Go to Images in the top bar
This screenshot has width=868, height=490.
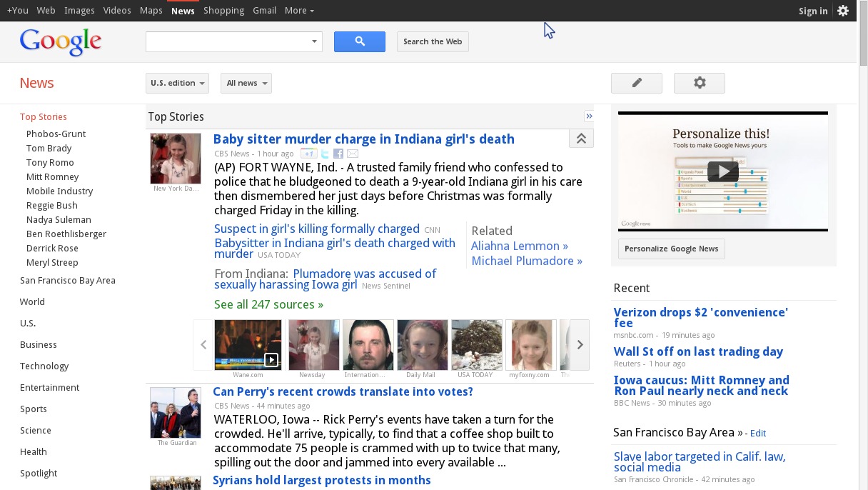79,11
